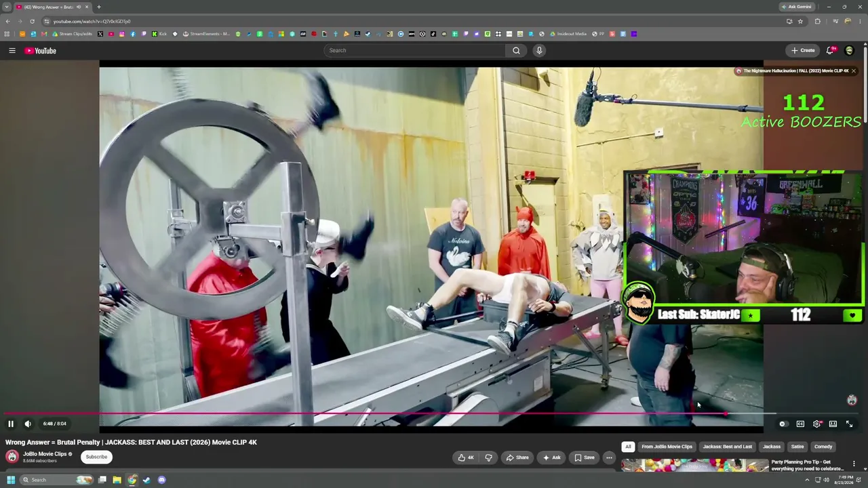Subscribe to JoBlo Movie Clips
This screenshot has width=868, height=488.
[96, 457]
